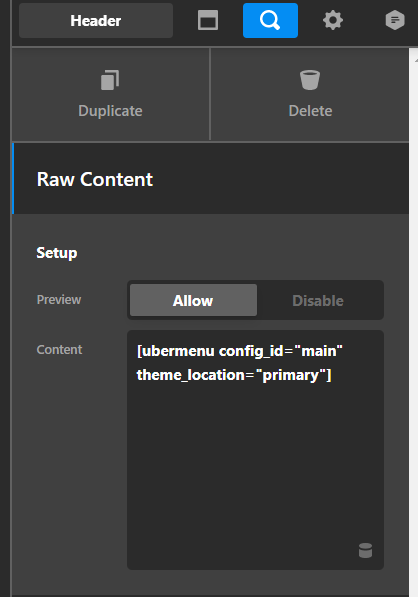Collapse the Setup section
This screenshot has height=597, width=418.
57,253
